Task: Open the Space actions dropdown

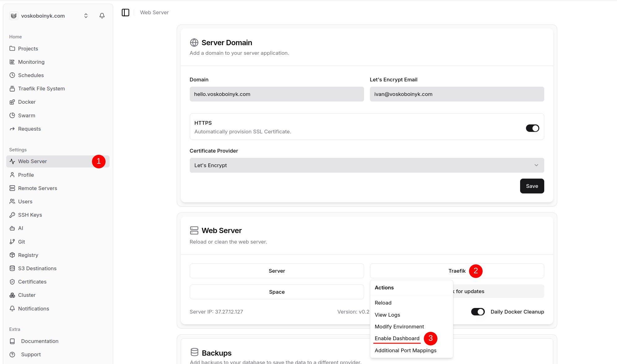Action: pos(277,292)
